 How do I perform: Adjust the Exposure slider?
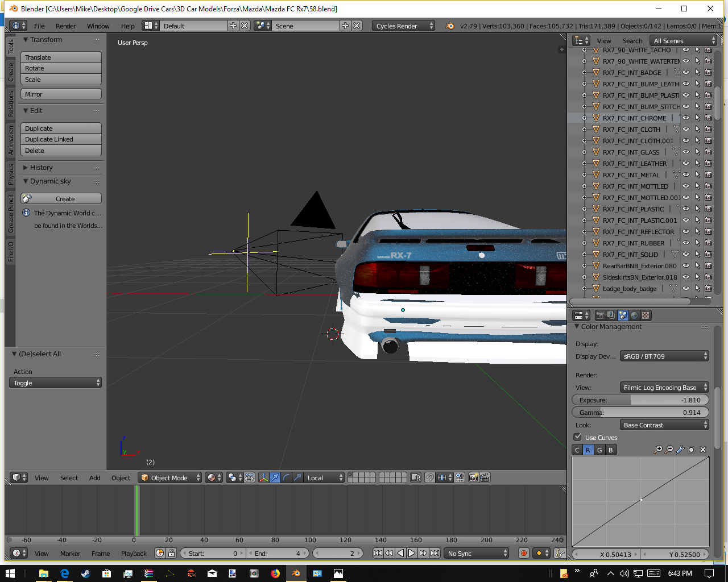pyautogui.click(x=640, y=400)
